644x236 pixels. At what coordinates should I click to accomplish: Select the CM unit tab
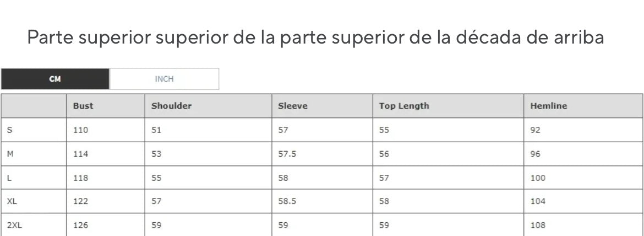(x=54, y=79)
